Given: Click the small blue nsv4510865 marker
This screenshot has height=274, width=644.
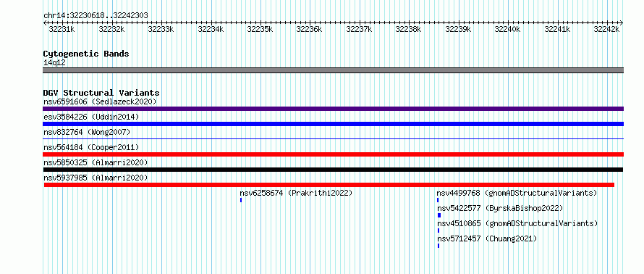Looking at the screenshot, I should pos(438,231).
